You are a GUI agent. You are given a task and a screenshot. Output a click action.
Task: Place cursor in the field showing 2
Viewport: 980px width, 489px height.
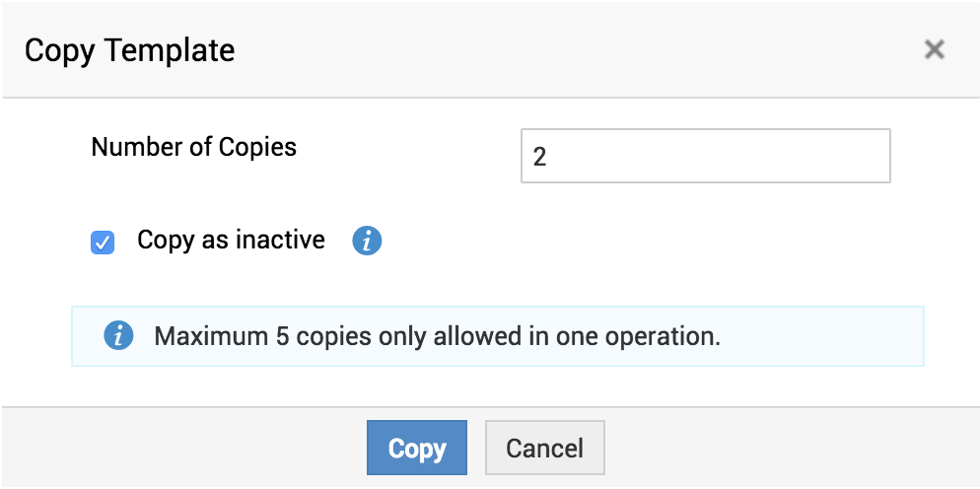coord(705,156)
